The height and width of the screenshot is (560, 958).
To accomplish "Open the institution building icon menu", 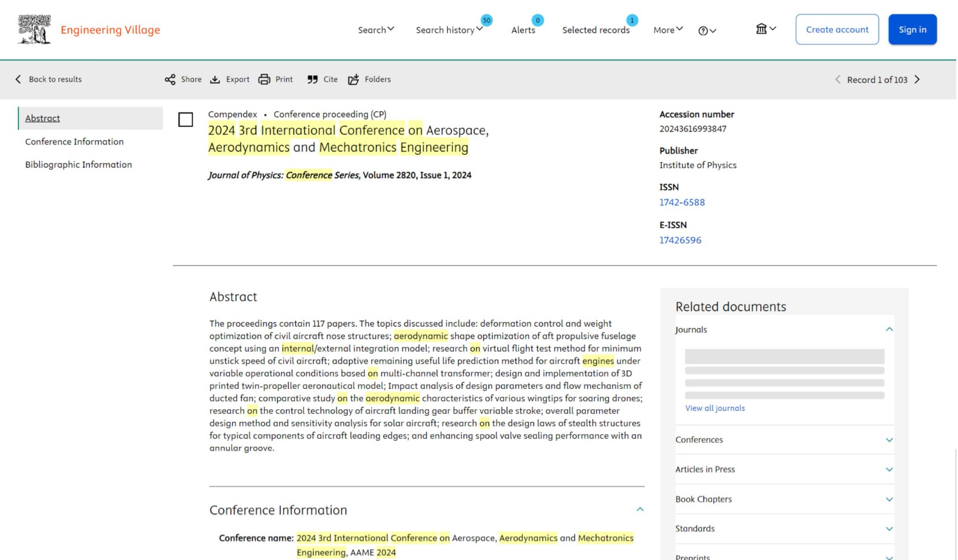I will coord(761,29).
